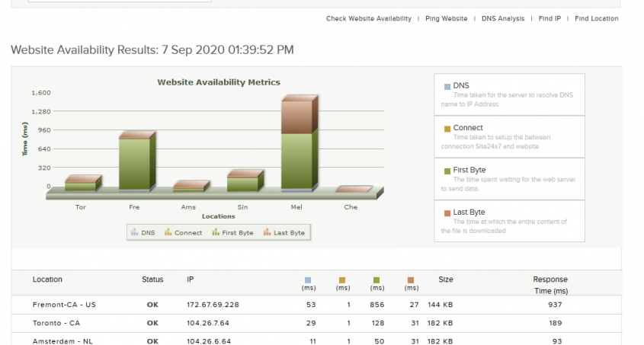Click the green First Byte square in right panel
The image size is (644, 345).
click(447, 171)
